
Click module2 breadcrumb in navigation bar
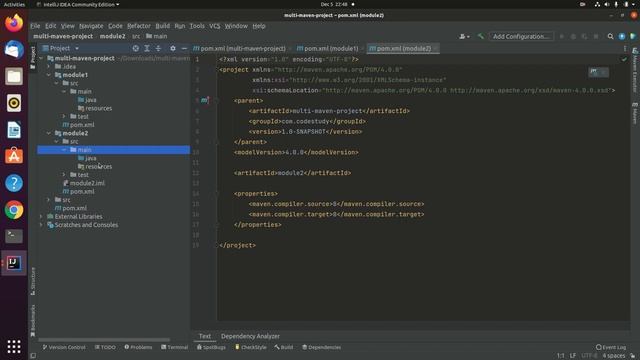pos(112,36)
